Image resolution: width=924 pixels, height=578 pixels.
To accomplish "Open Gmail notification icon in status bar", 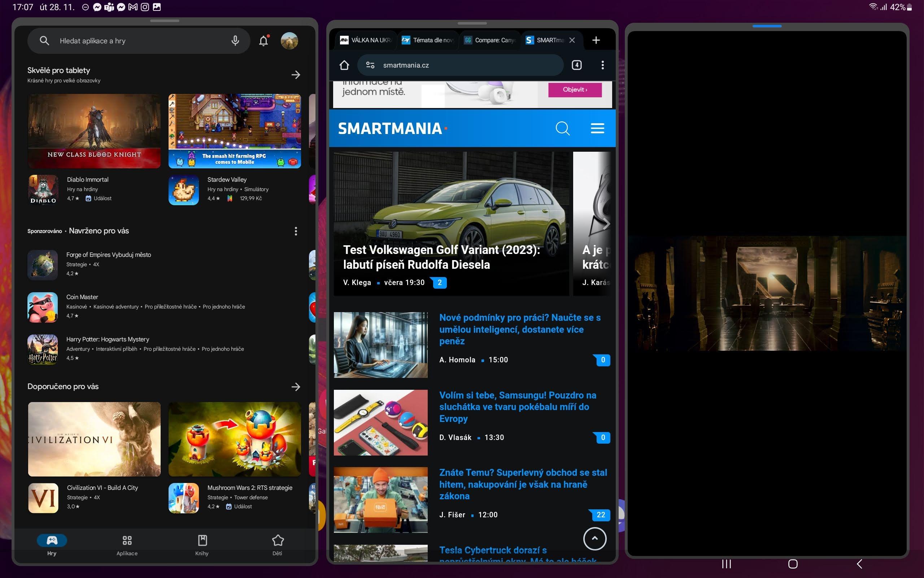I will tap(132, 7).
